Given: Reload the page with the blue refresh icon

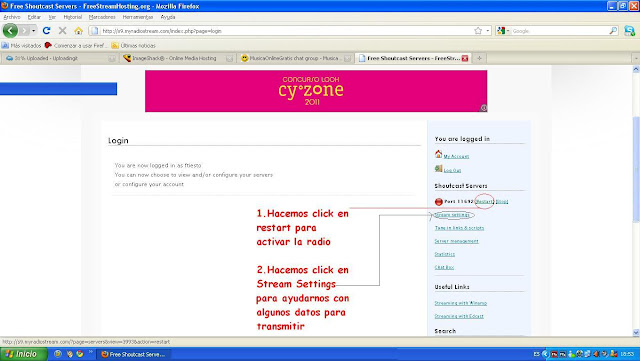Looking at the screenshot, I should tap(47, 31).
